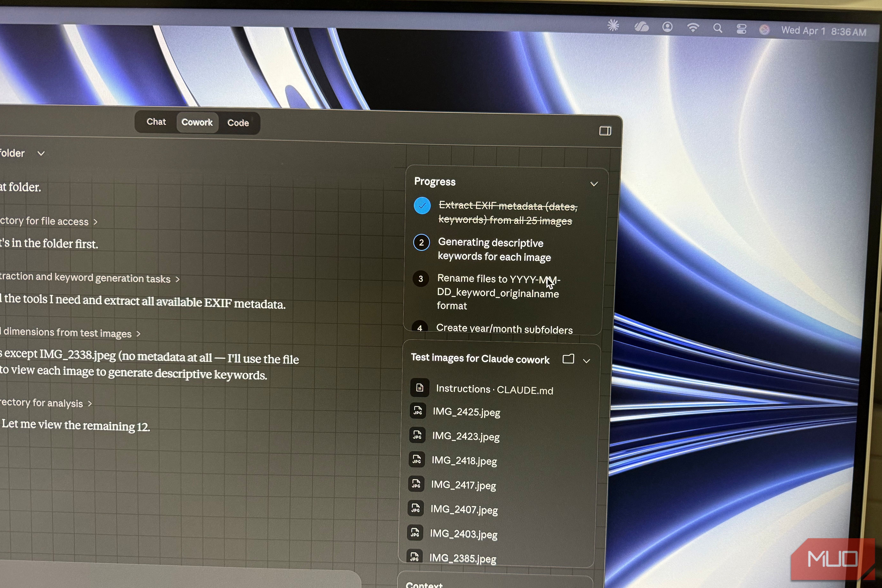Open Spotlight search icon
882x588 pixels.
[x=717, y=28]
